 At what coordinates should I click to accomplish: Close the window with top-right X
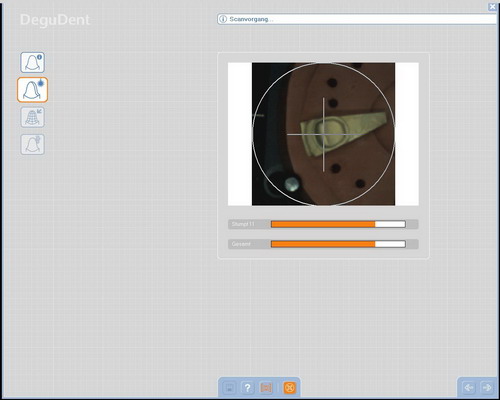(x=492, y=7)
